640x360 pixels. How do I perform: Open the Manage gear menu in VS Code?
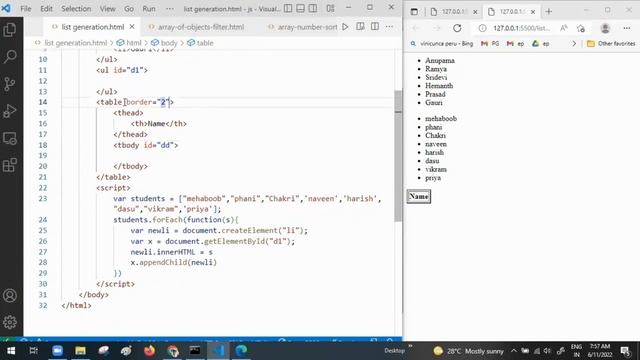pyautogui.click(x=10, y=322)
